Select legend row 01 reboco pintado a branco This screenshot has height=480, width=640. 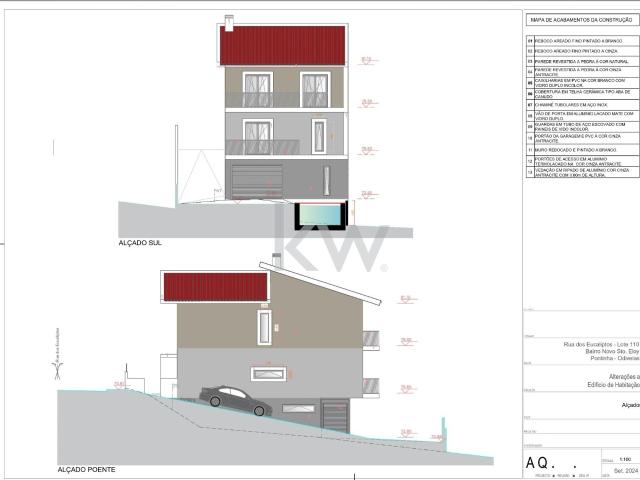coord(581,40)
